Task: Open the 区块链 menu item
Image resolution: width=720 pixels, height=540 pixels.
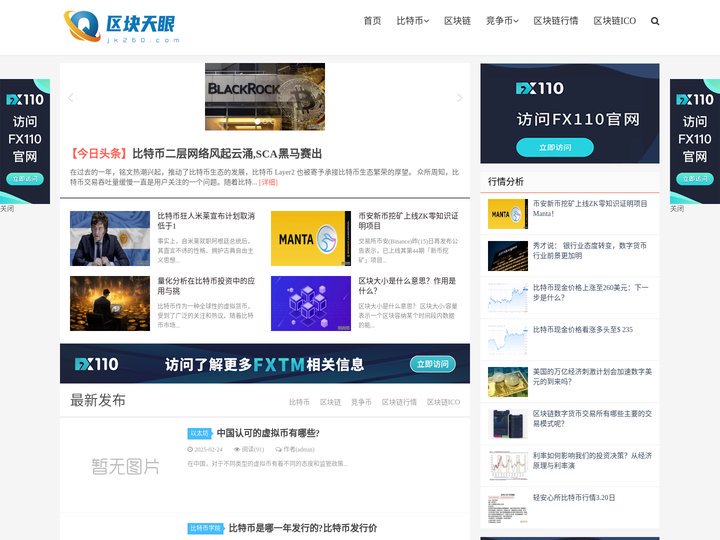Action: point(457,21)
